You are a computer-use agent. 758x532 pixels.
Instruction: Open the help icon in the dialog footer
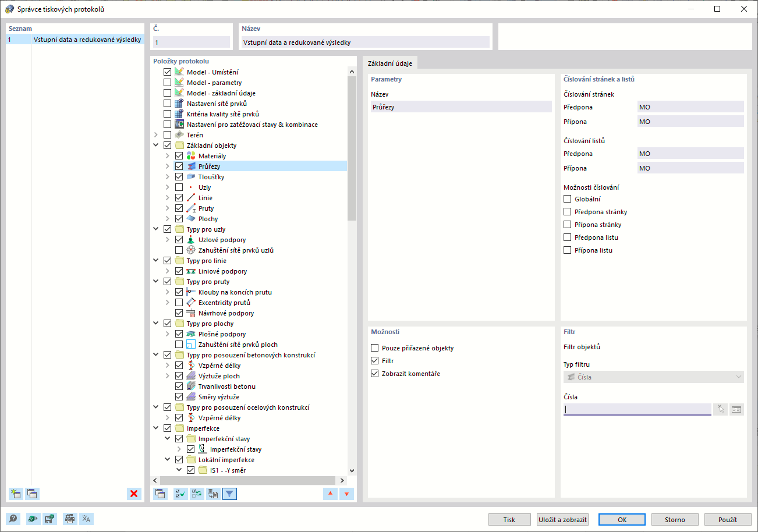pyautogui.click(x=12, y=519)
